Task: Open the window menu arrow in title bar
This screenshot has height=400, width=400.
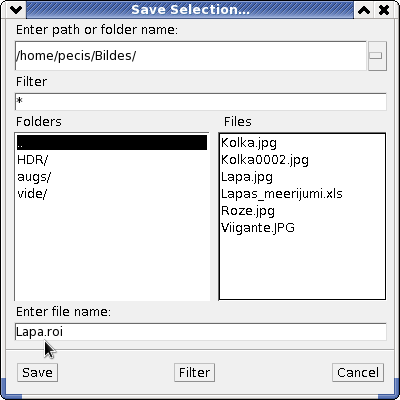Action: 16,10
